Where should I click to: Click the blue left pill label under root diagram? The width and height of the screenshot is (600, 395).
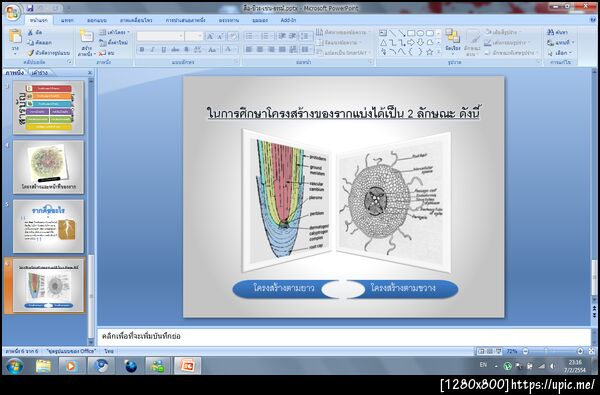pyautogui.click(x=284, y=288)
